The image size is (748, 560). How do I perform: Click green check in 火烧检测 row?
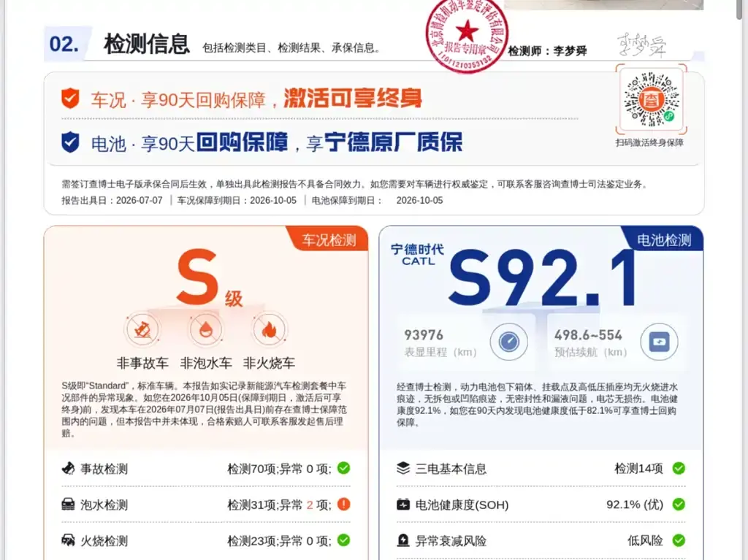click(x=343, y=540)
